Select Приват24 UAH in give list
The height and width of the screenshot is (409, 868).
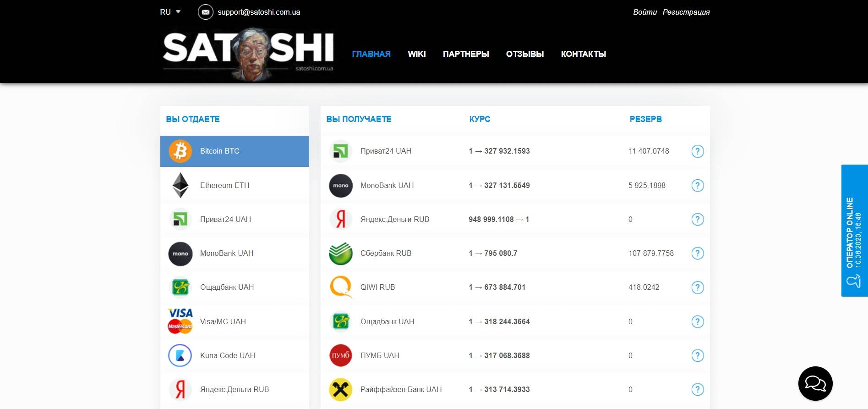click(235, 219)
